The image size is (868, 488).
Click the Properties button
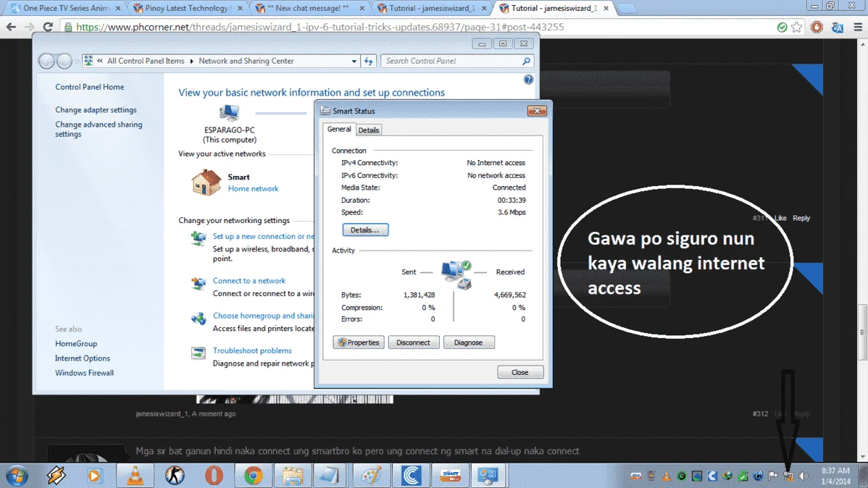(x=358, y=342)
